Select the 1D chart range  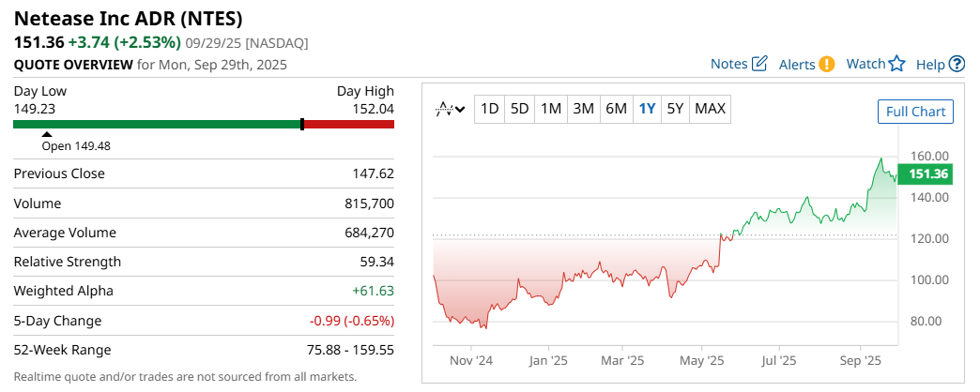[x=489, y=109]
